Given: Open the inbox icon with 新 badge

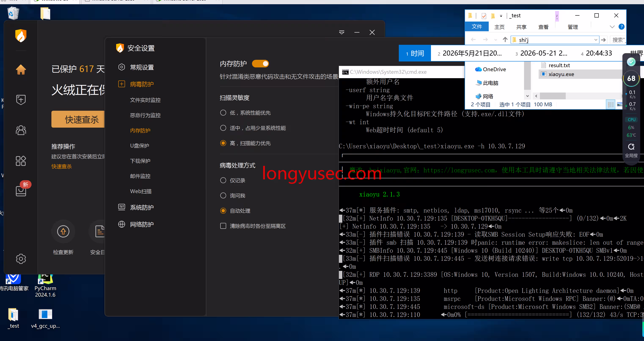Looking at the screenshot, I should click(x=21, y=191).
